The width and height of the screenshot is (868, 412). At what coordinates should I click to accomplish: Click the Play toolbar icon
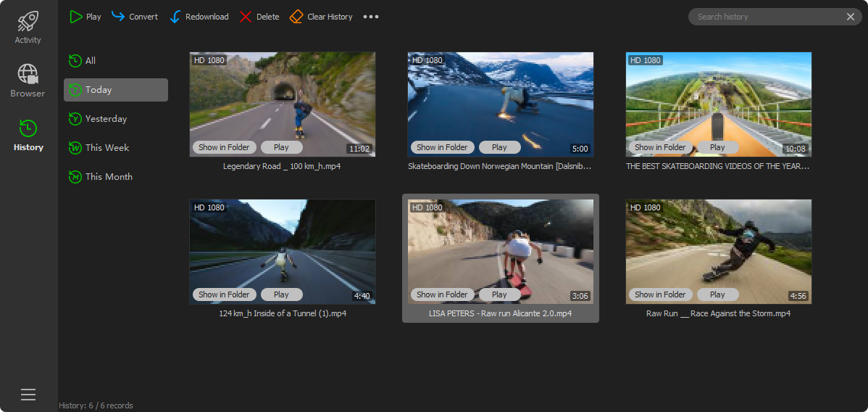pos(76,17)
